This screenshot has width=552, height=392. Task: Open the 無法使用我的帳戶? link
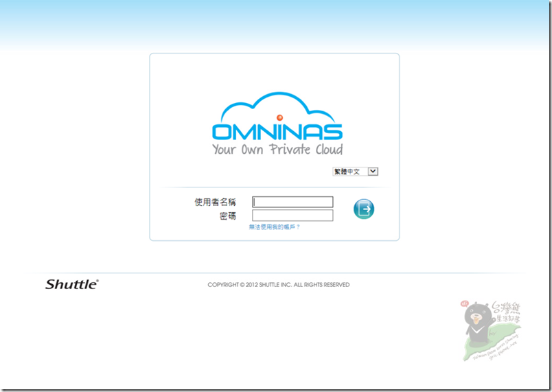pyautogui.click(x=274, y=227)
